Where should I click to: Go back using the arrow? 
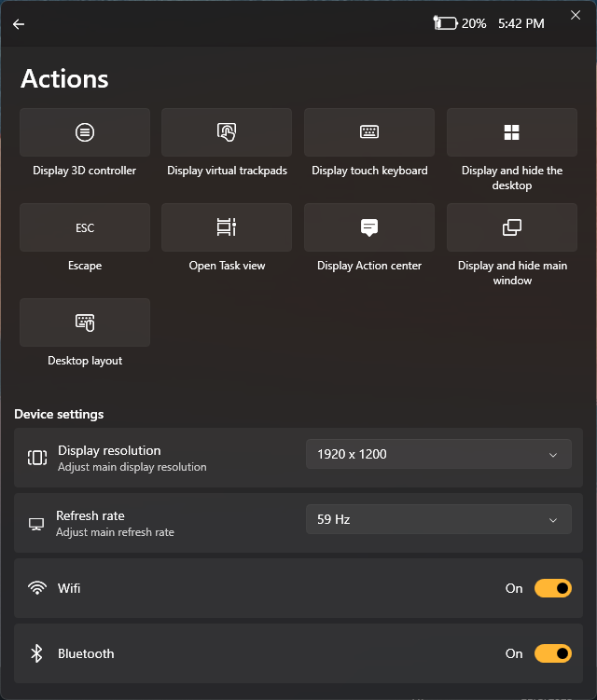[x=19, y=24]
